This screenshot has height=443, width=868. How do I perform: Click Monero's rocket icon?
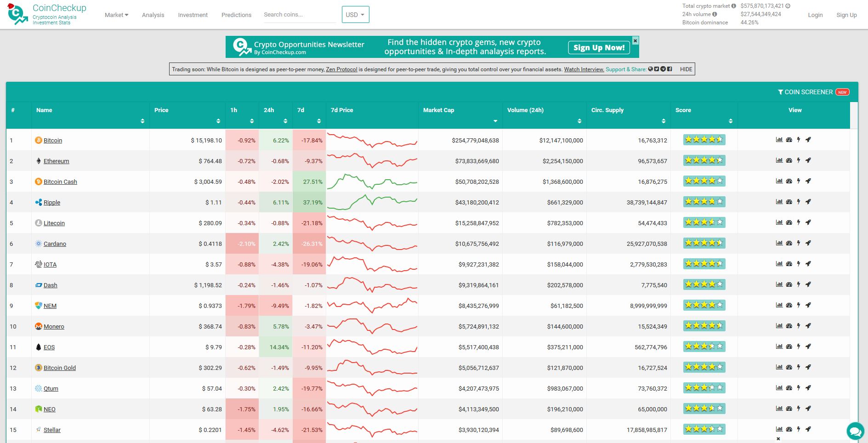tap(808, 326)
